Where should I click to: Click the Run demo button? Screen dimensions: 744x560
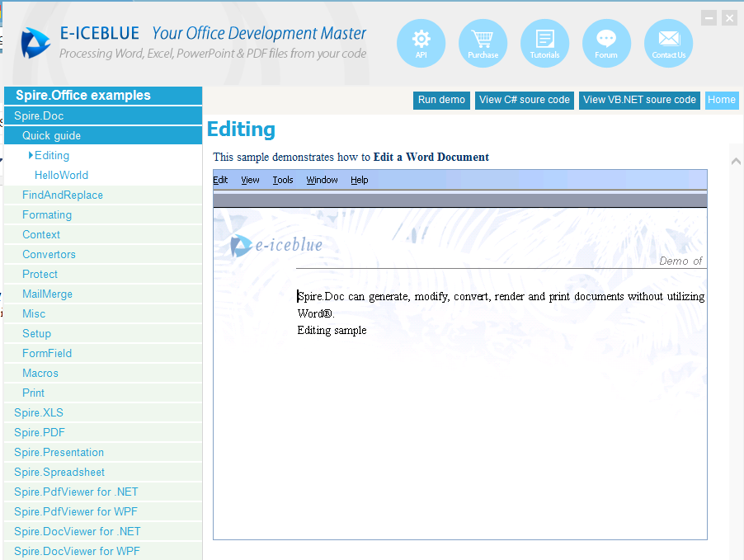[x=441, y=100]
